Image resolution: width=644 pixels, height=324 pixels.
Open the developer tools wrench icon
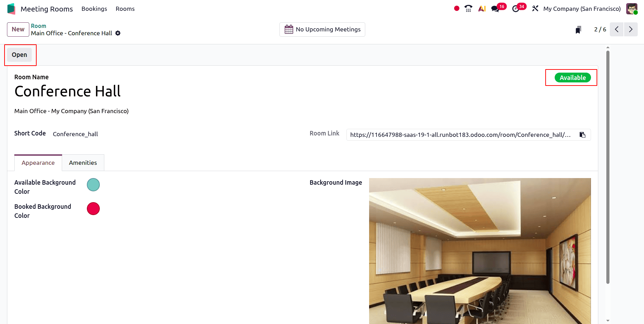[535, 9]
